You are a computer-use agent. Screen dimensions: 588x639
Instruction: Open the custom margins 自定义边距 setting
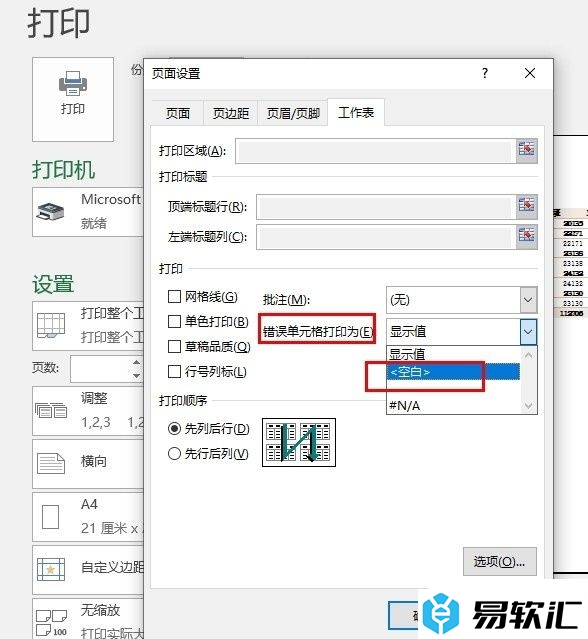88,569
